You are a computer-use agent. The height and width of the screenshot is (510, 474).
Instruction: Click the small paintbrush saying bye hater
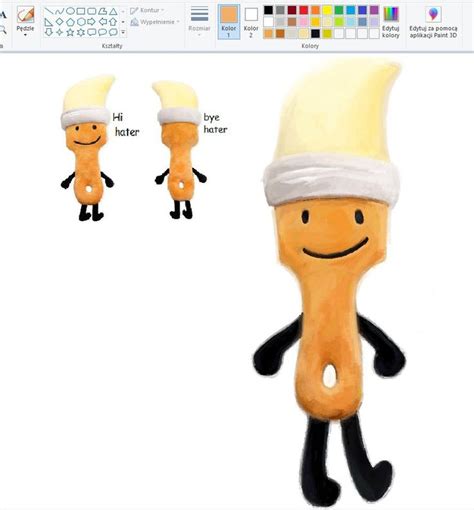click(180, 150)
